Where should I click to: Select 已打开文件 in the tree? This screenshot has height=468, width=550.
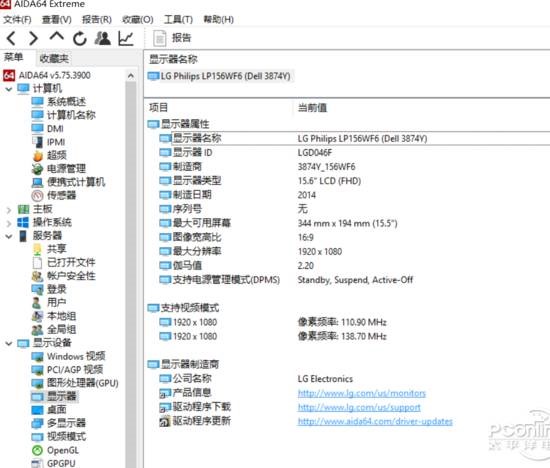[x=63, y=262]
